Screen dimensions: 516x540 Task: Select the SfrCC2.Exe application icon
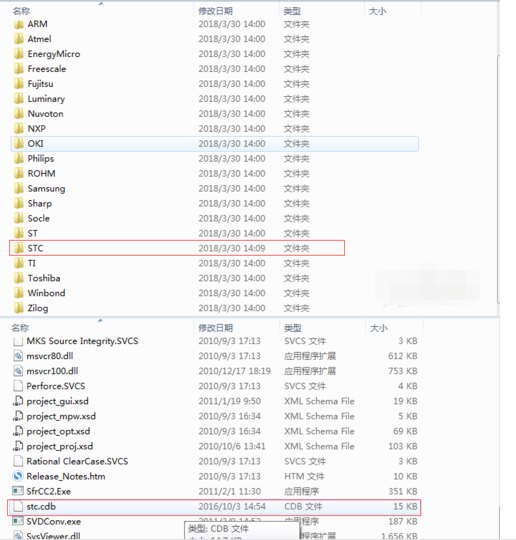click(x=18, y=491)
